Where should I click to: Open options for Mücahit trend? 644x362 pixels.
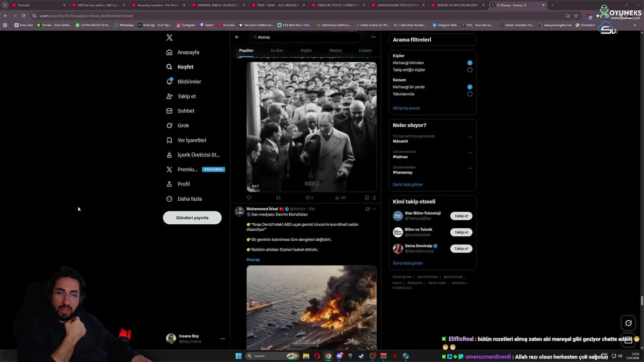tap(470, 137)
